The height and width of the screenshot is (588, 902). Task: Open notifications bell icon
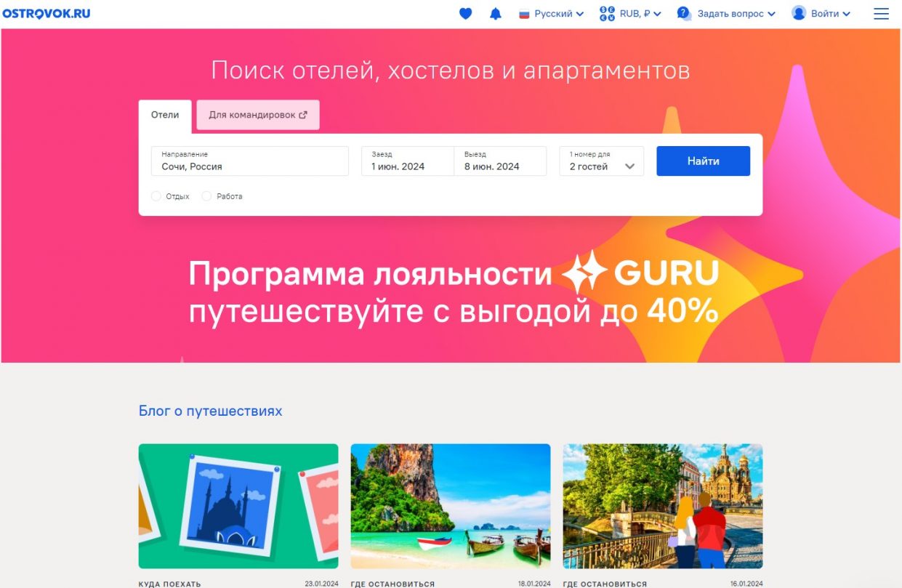(x=496, y=14)
